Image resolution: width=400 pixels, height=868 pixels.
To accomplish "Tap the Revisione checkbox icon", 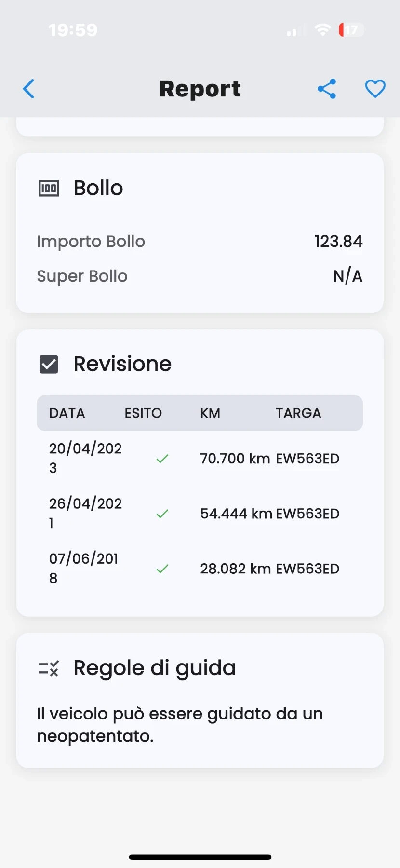I will point(49,365).
